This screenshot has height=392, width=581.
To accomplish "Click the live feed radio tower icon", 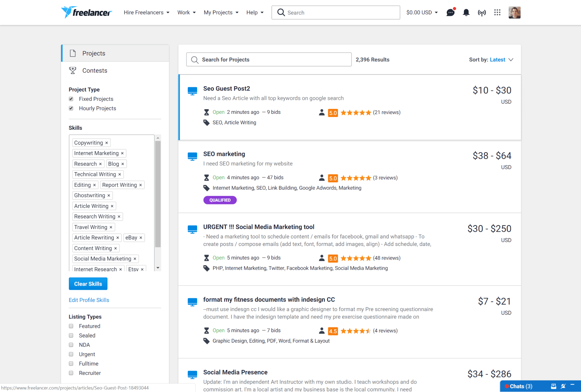I will coord(482,12).
